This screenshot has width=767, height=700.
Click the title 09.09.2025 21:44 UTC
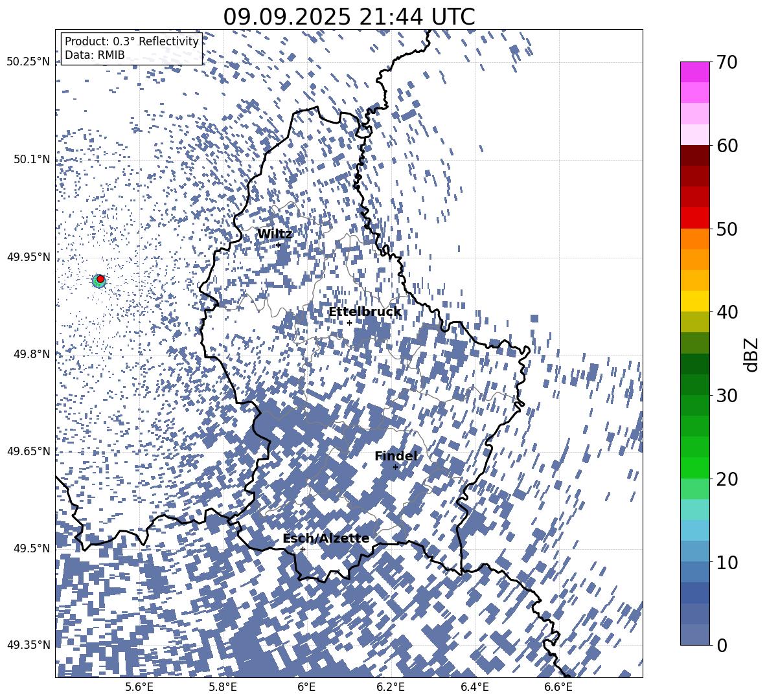[349, 17]
